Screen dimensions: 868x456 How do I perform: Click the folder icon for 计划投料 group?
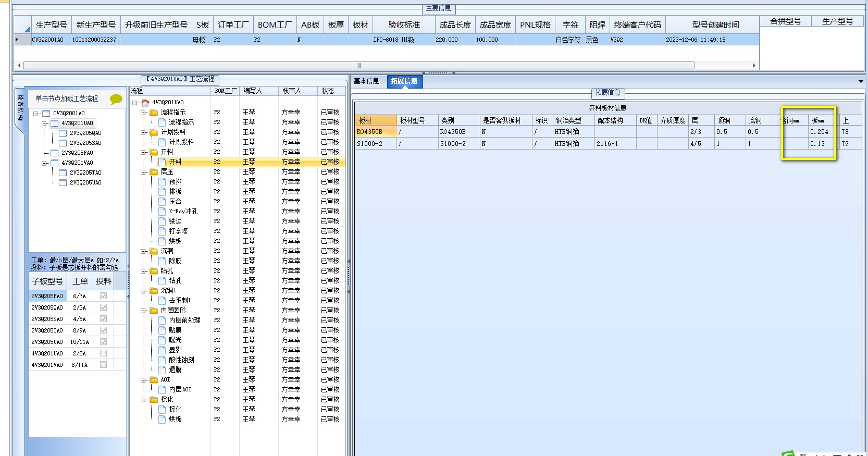[x=154, y=132]
